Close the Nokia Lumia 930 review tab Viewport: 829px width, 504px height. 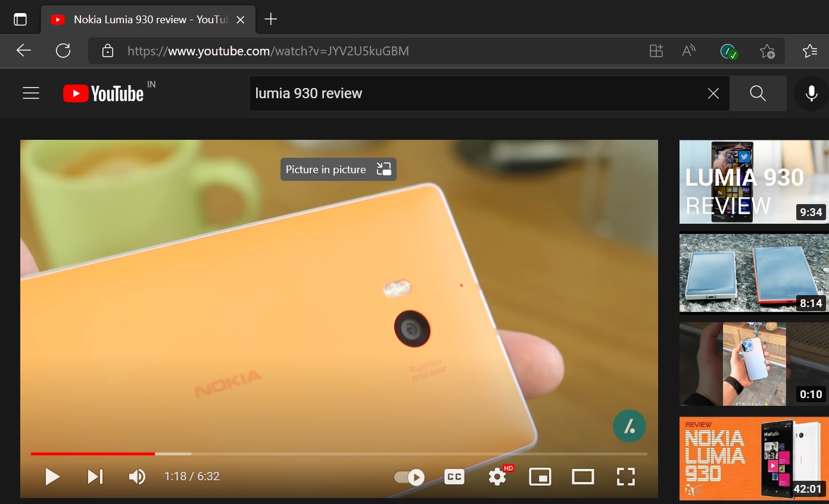pos(241,20)
